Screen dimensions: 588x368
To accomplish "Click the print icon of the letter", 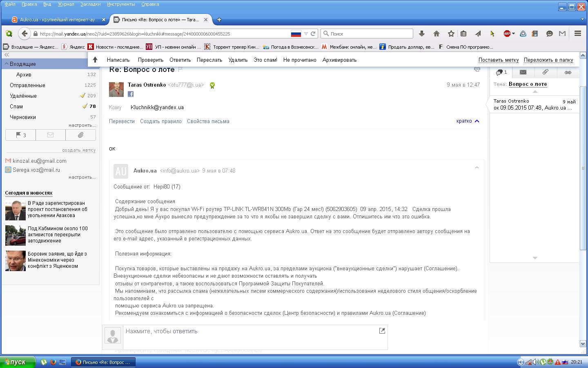I will (x=477, y=70).
